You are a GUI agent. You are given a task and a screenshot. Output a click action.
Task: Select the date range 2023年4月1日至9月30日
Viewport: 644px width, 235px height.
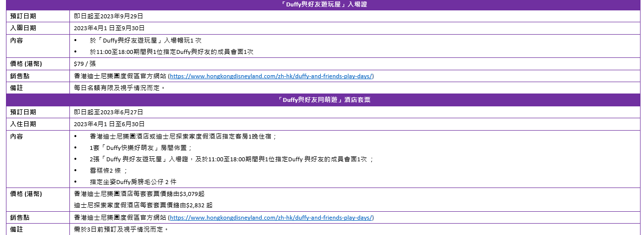(x=109, y=28)
